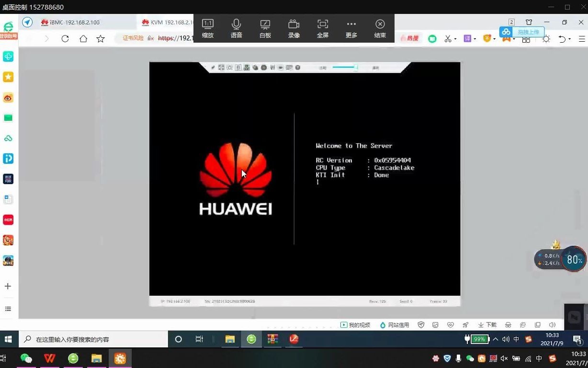Open the browser skin shirt icon

[x=529, y=22]
